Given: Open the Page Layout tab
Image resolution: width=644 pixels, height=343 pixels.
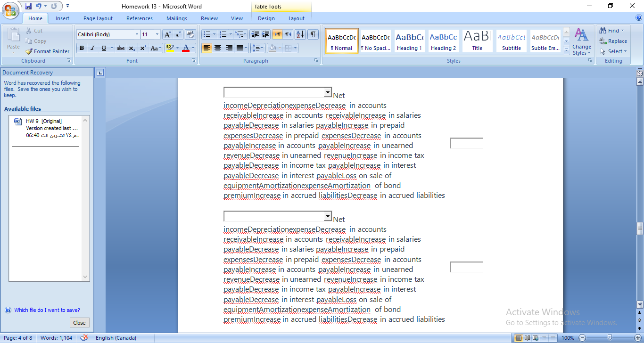Looking at the screenshot, I should tap(98, 18).
